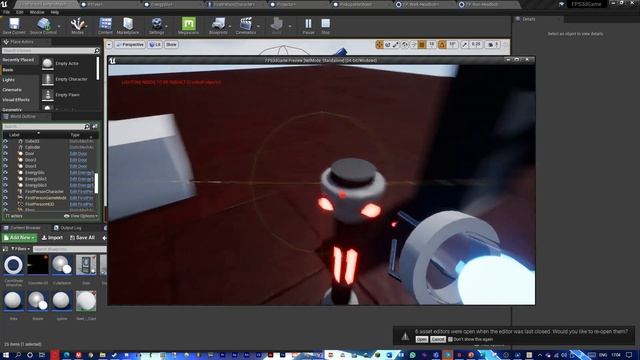640x360 pixels.
Task: Toggle visibility of the Cylinder actor
Action: coord(6,147)
